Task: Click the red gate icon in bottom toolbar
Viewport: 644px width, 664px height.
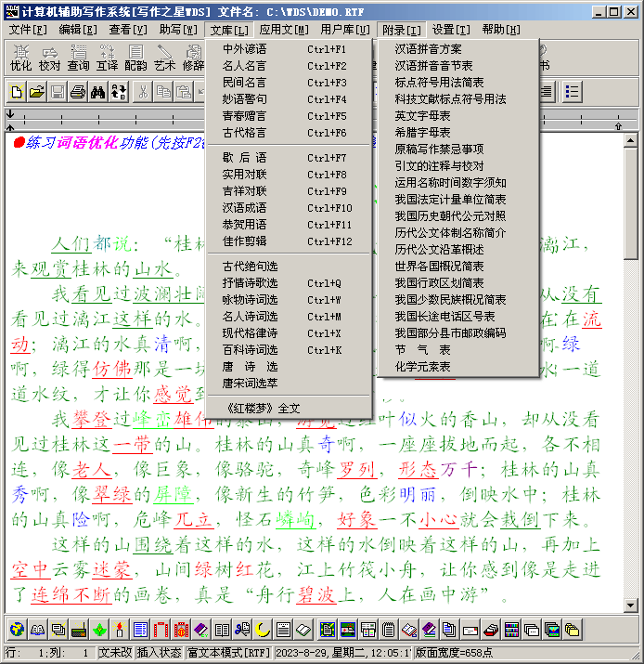Action: [x=161, y=630]
